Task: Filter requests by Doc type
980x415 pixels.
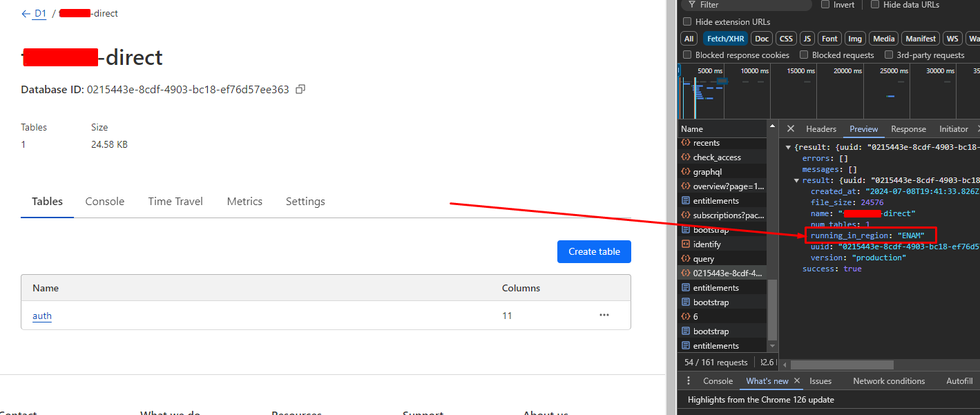Action: pos(762,39)
